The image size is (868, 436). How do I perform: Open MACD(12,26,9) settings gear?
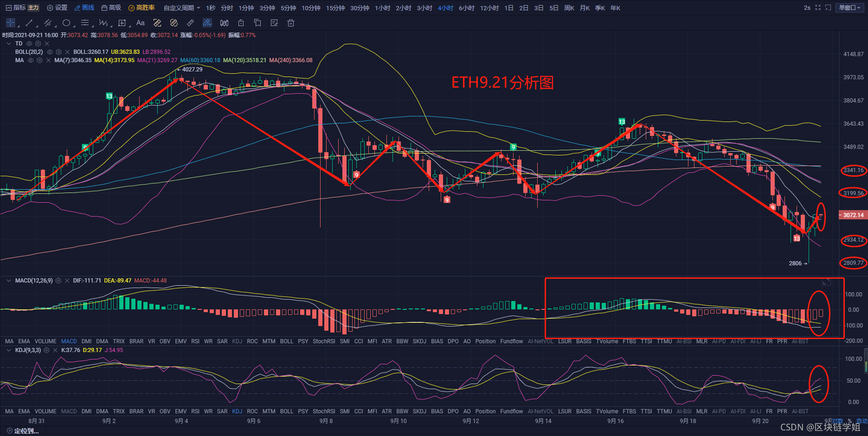58,281
